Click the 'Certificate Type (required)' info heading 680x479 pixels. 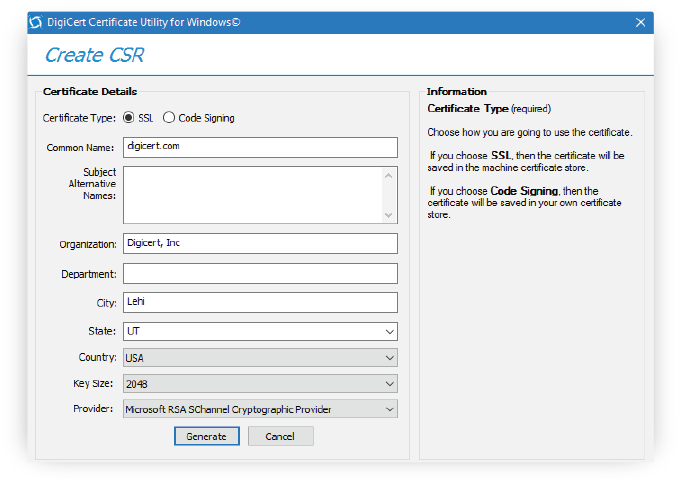pyautogui.click(x=489, y=108)
